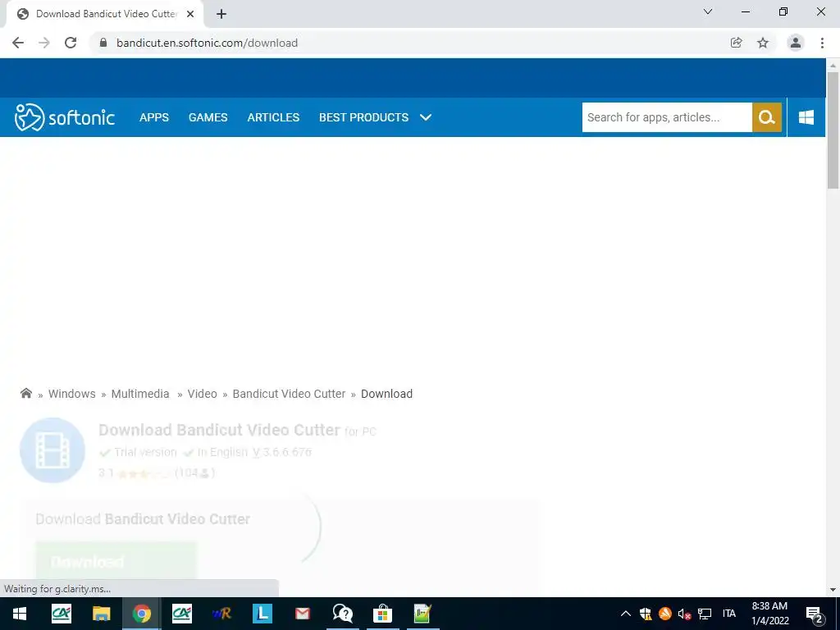This screenshot has width=840, height=630.
Task: Click the Bandicut film strip app icon
Action: click(x=52, y=450)
